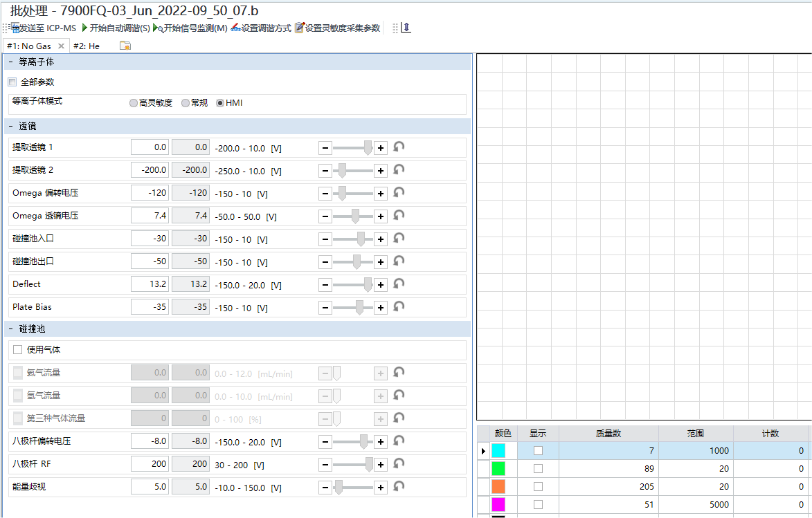The width and height of the screenshot is (812, 518).
Task: Reset 提取透镜 1 value with undo arrow
Action: click(x=399, y=147)
